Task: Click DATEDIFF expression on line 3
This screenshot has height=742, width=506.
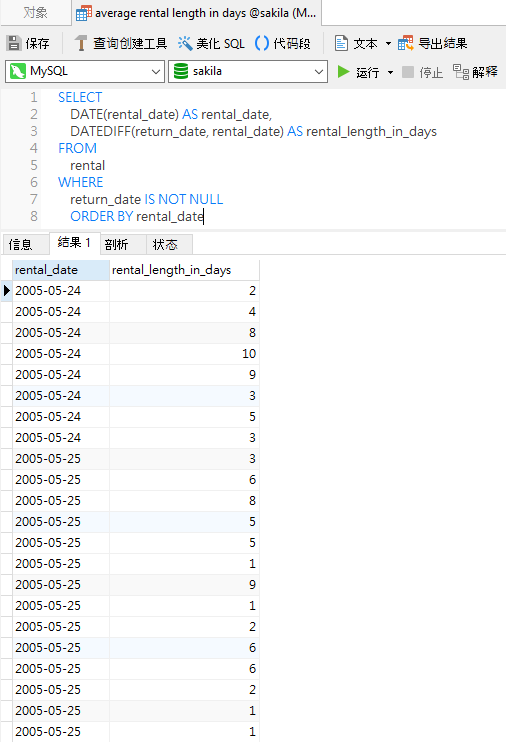Action: point(177,131)
